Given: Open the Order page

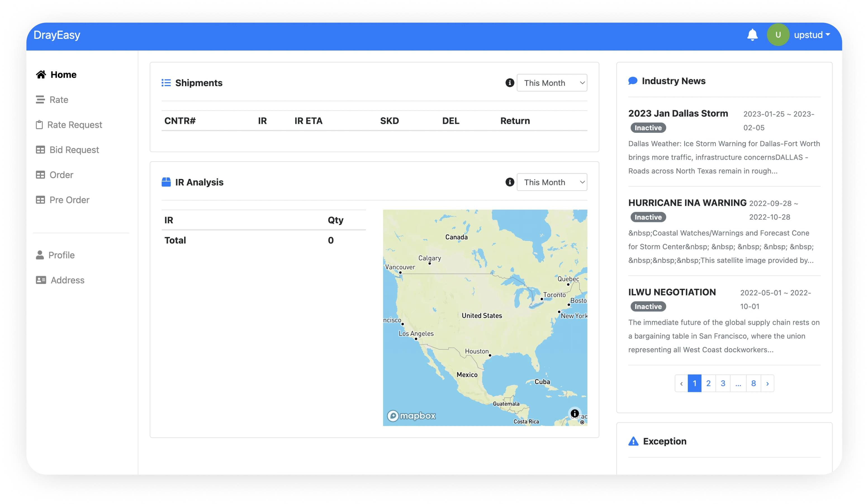Looking at the screenshot, I should click(x=54, y=175).
